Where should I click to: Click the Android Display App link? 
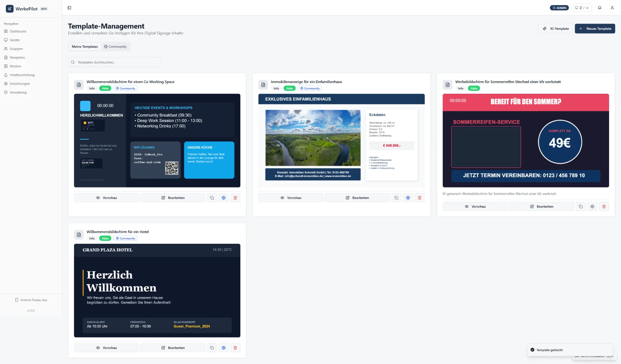pos(31,300)
